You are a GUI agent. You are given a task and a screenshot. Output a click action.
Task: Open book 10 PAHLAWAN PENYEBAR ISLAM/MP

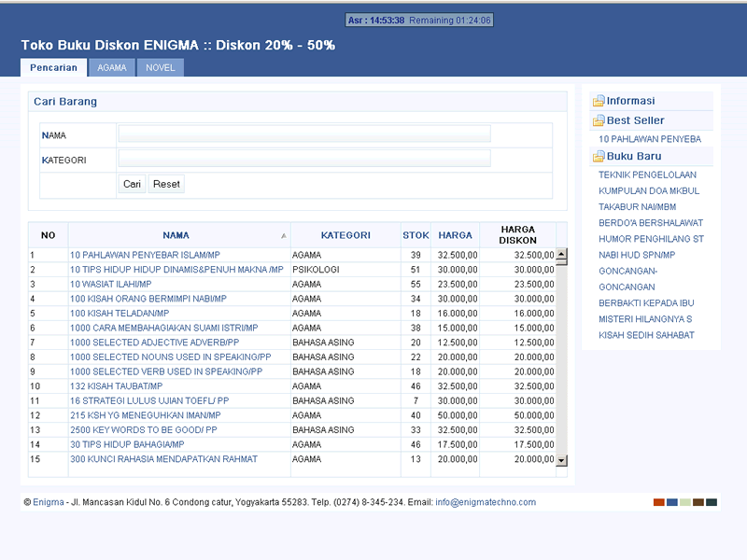click(145, 255)
